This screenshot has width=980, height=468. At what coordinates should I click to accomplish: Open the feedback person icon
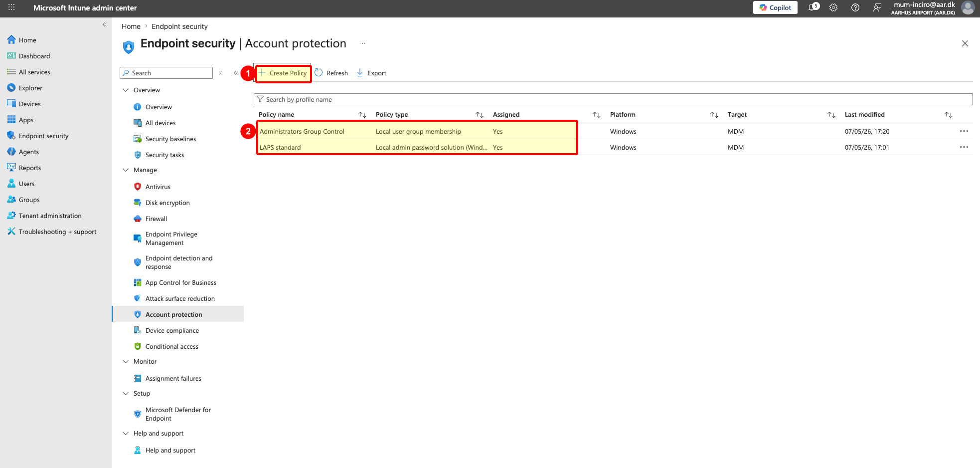pyautogui.click(x=877, y=7)
